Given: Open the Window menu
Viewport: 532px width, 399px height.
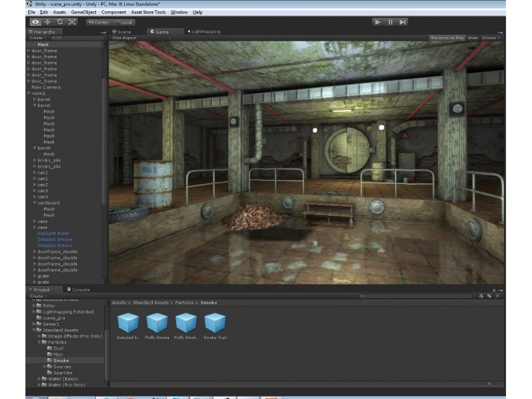Looking at the screenshot, I should 179,12.
